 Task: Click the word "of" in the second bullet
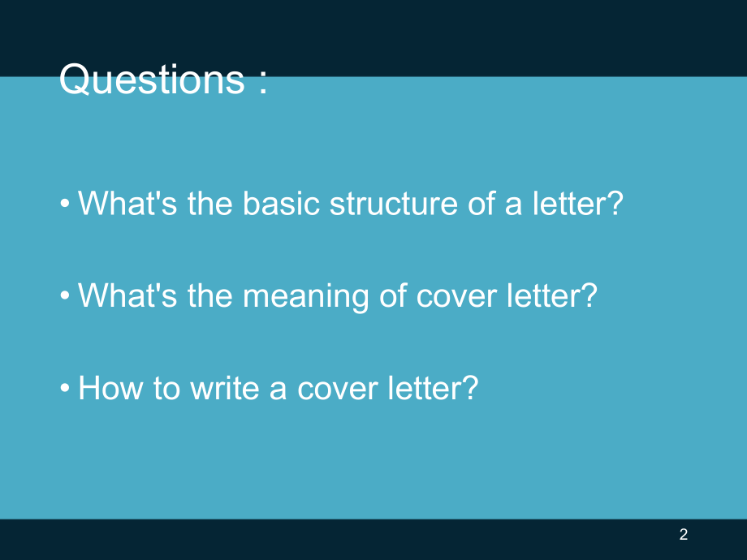(x=395, y=296)
